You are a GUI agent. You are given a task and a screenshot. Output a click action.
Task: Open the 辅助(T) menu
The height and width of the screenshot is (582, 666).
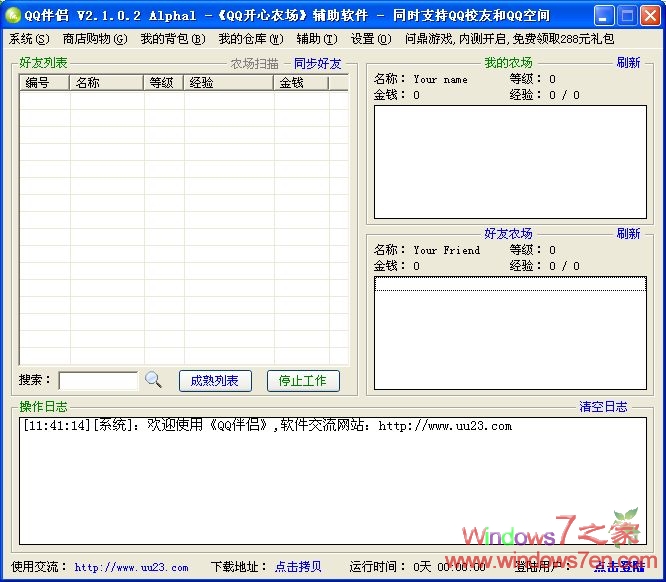[x=317, y=39]
